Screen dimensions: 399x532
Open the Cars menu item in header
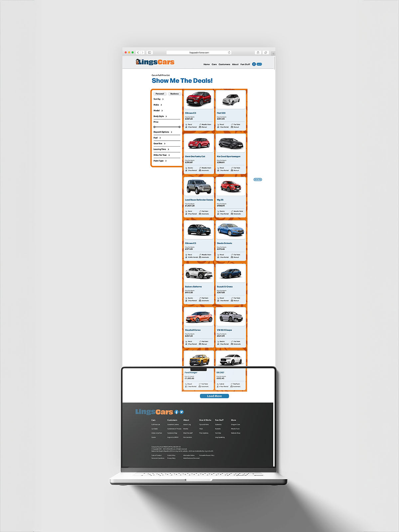(x=214, y=65)
